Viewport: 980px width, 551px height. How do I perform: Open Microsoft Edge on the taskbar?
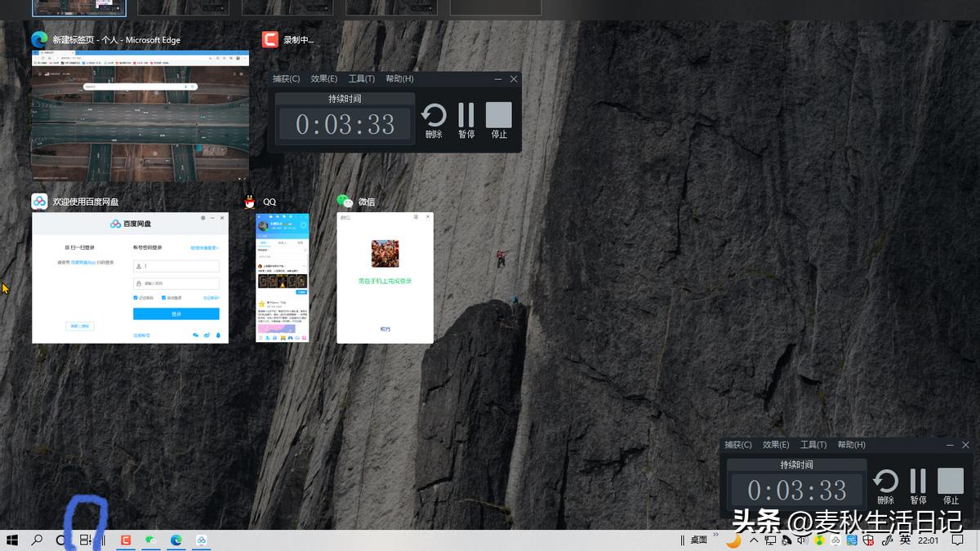coord(176,540)
